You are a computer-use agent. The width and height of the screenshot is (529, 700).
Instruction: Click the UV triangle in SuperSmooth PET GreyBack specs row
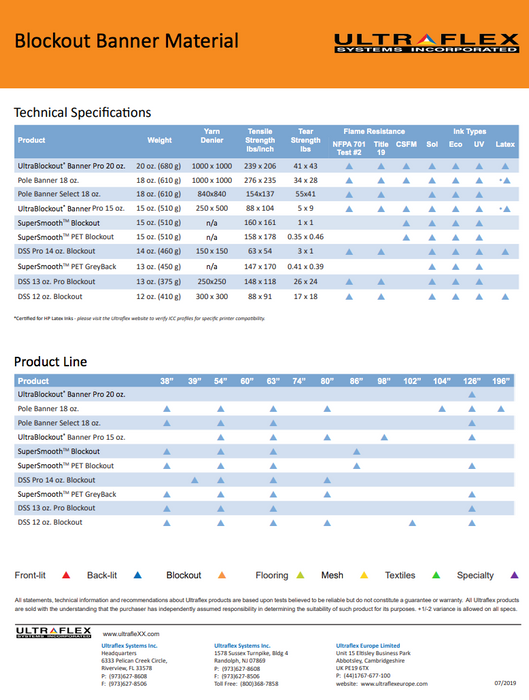[x=479, y=267]
